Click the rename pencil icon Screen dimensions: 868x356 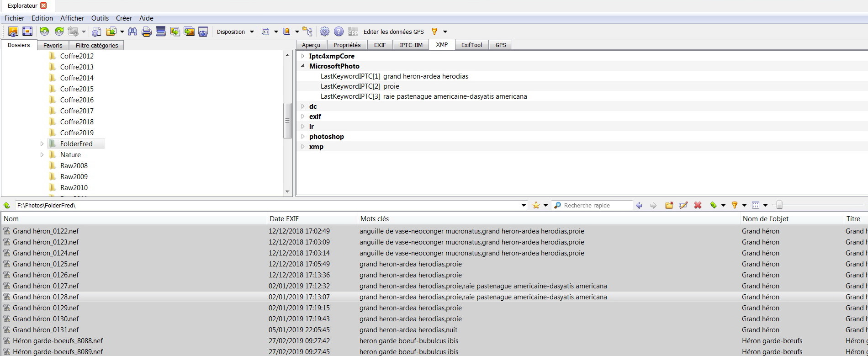point(683,205)
